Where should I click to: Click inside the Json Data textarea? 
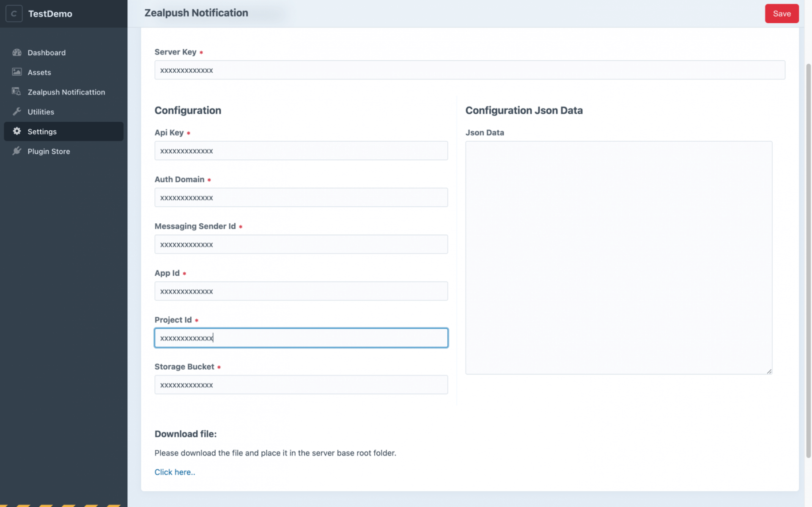tap(618, 258)
